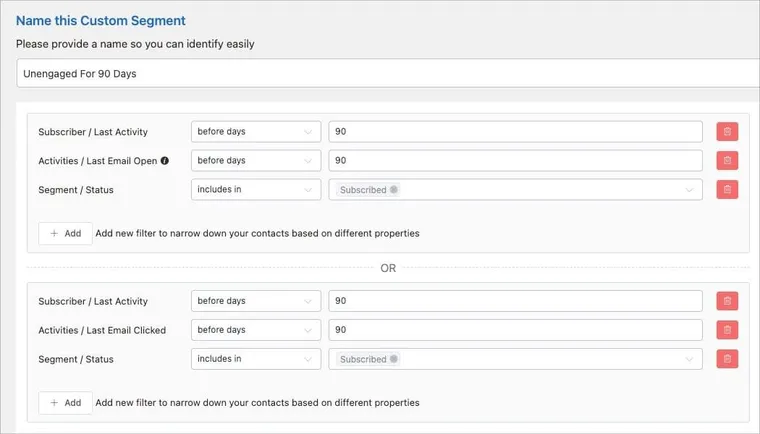Focus segment name field 'Unengaged For 90 Days'
760x434 pixels.
click(388, 74)
